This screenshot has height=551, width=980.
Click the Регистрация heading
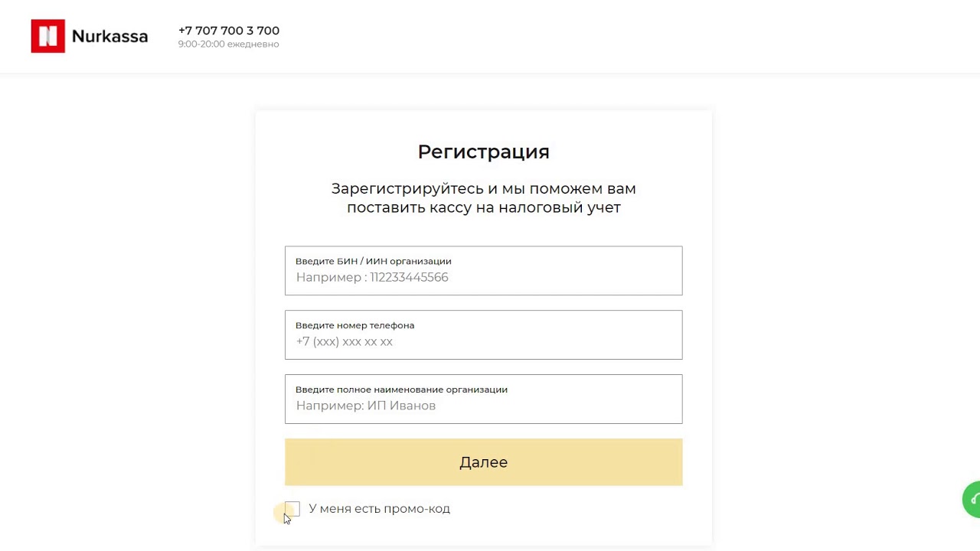pyautogui.click(x=483, y=152)
